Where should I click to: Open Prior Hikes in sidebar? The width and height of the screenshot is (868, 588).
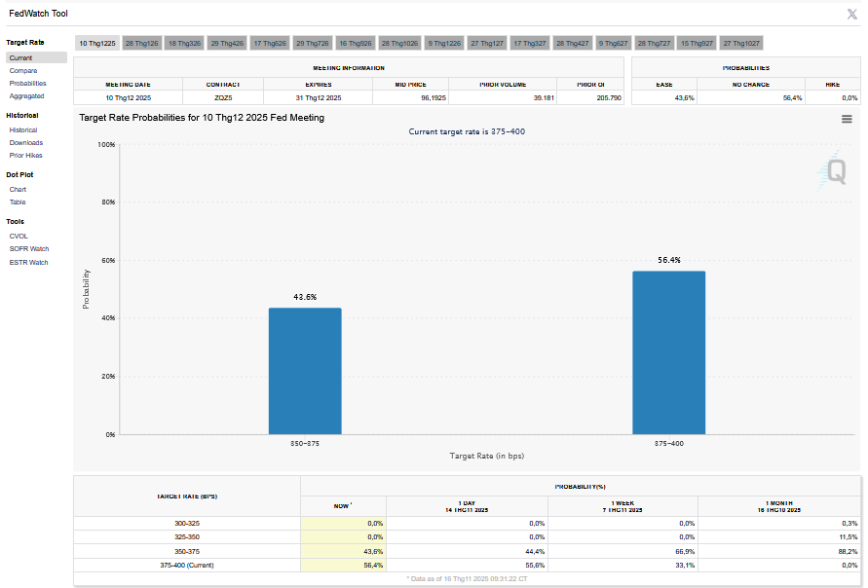pos(25,155)
